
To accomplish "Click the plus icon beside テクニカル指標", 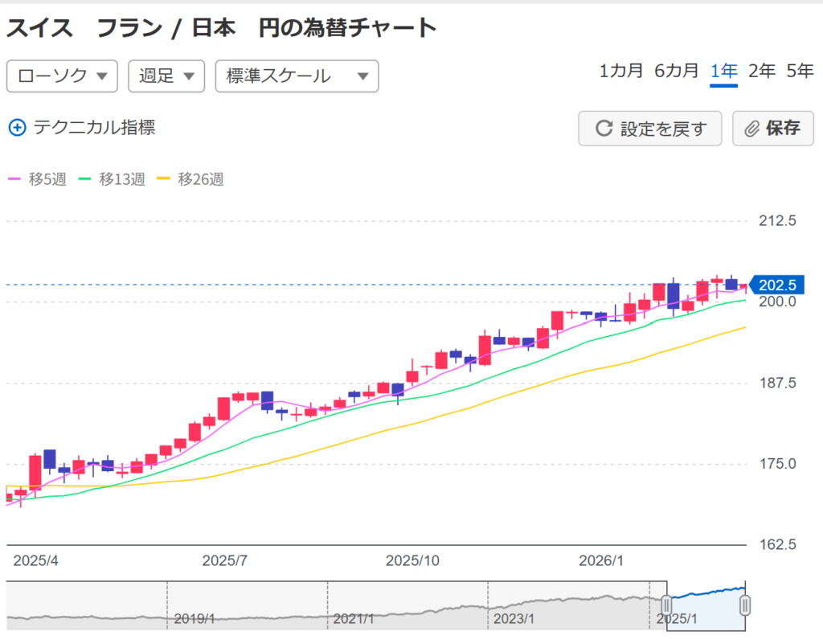I will click(x=17, y=127).
